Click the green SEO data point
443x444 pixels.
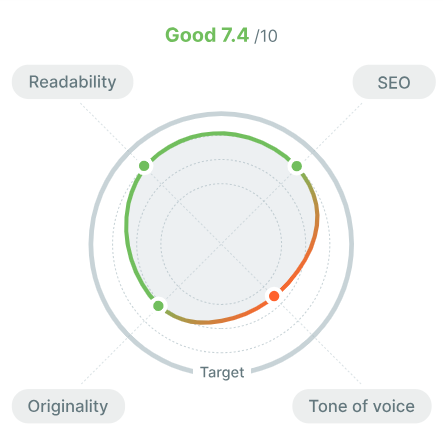coord(297,166)
